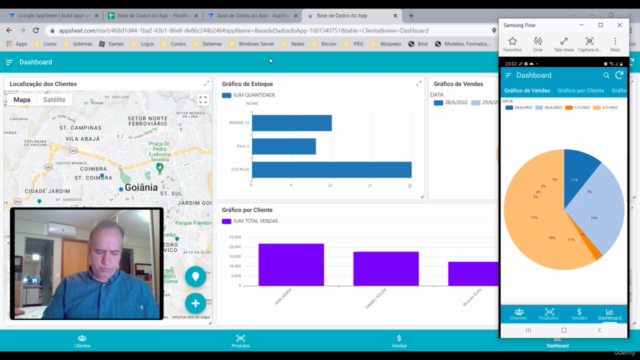Switch to Base de Dados Planilha sheets tab
Image resolution: width=640 pixels, height=360 pixels.
pos(152,16)
